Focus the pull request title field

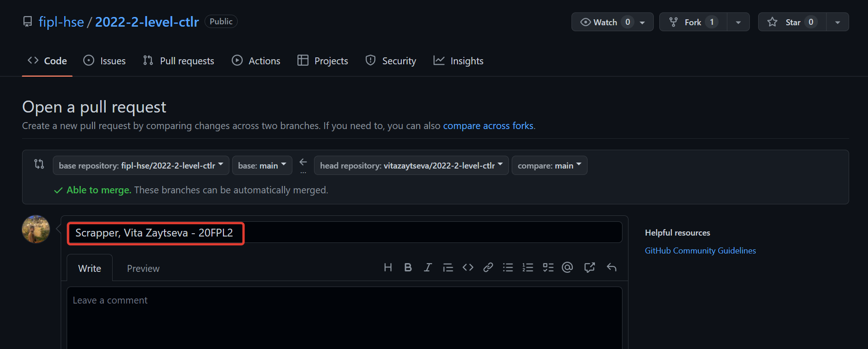tap(344, 232)
